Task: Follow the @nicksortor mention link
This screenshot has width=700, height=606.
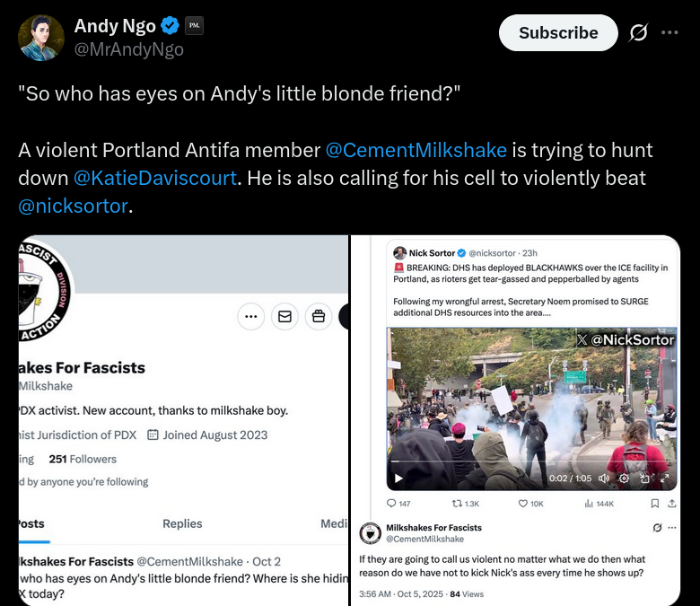Action: (x=73, y=206)
